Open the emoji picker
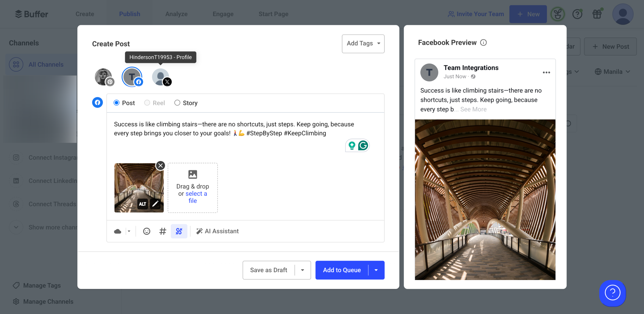Viewport: 644px width, 314px height. (x=146, y=231)
